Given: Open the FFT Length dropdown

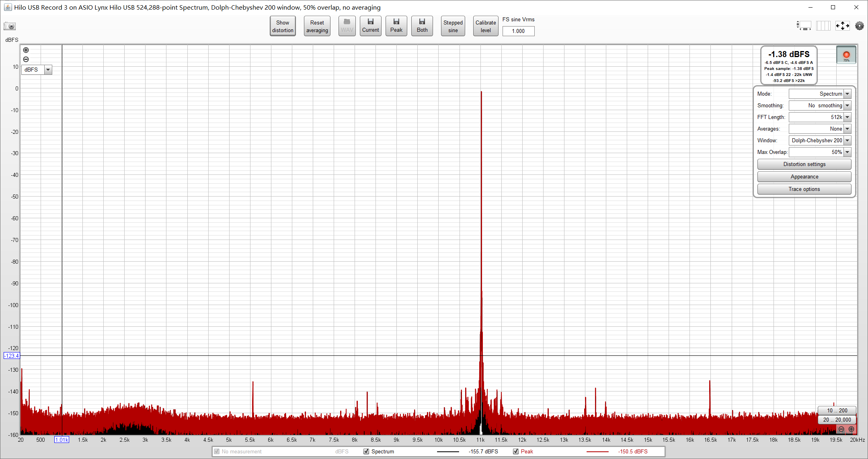Looking at the screenshot, I should point(847,117).
